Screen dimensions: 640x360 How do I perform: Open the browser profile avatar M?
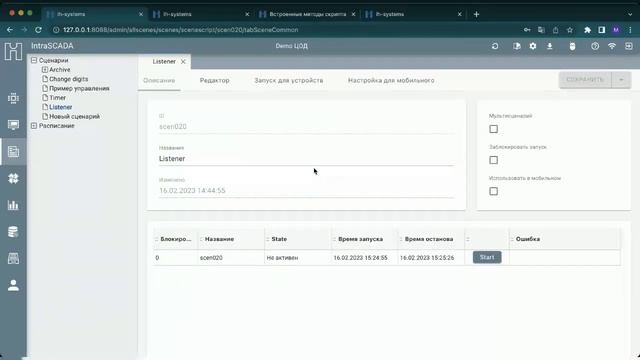(616, 30)
